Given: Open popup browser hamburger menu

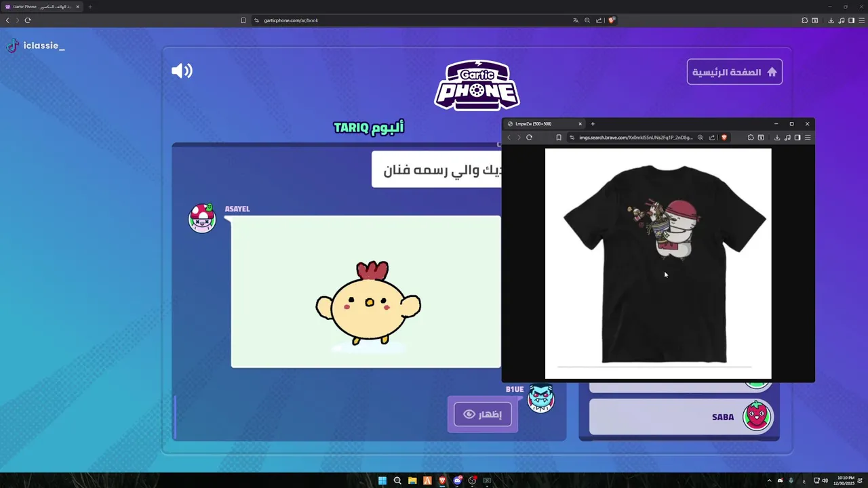Looking at the screenshot, I should [x=808, y=138].
